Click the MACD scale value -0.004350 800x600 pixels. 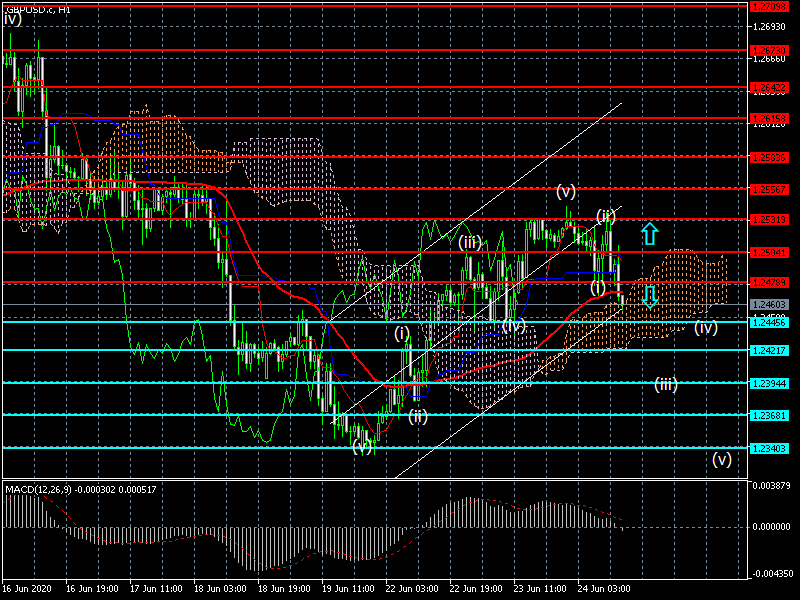coord(770,573)
